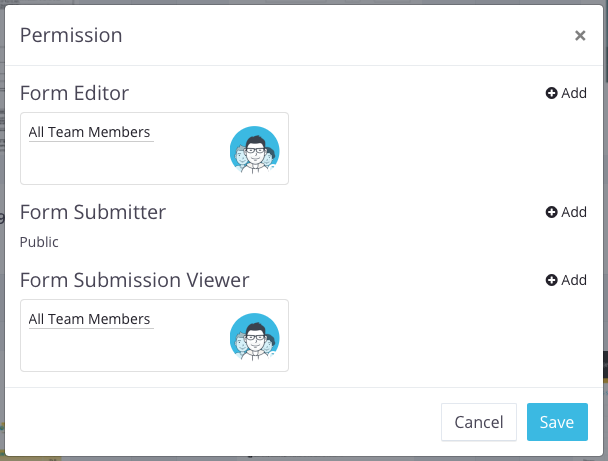
Task: Click team avatar in Form Submission Viewer card
Action: click(x=254, y=338)
